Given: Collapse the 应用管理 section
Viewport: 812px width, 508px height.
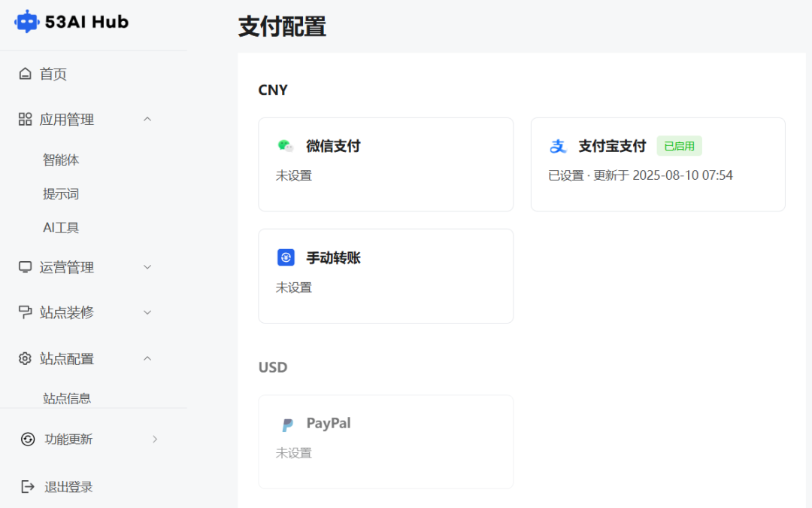Looking at the screenshot, I should 147,119.
